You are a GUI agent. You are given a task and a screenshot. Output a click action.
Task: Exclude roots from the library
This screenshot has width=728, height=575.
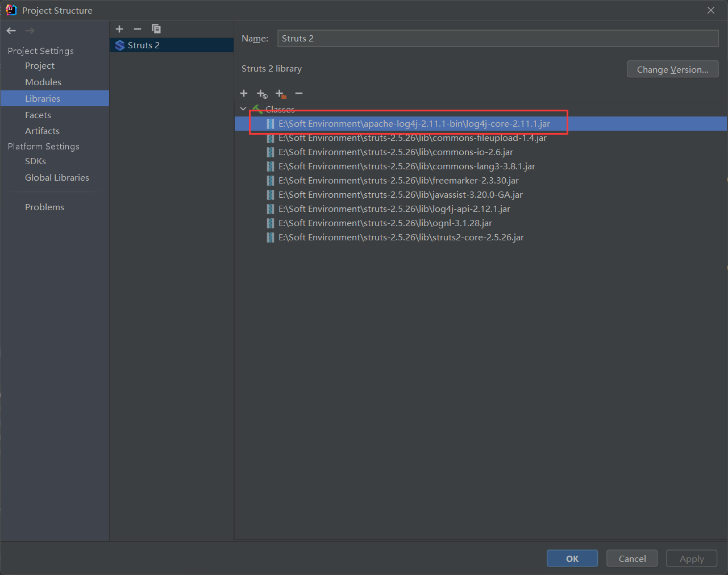click(281, 94)
